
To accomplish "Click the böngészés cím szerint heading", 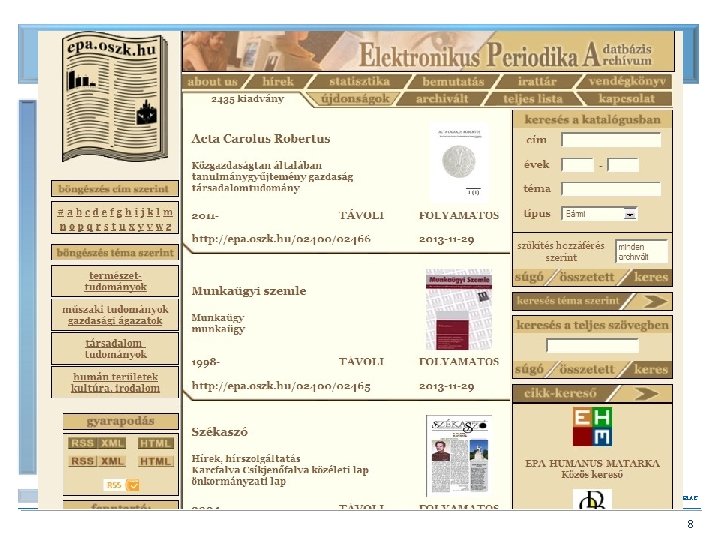I will (114, 189).
